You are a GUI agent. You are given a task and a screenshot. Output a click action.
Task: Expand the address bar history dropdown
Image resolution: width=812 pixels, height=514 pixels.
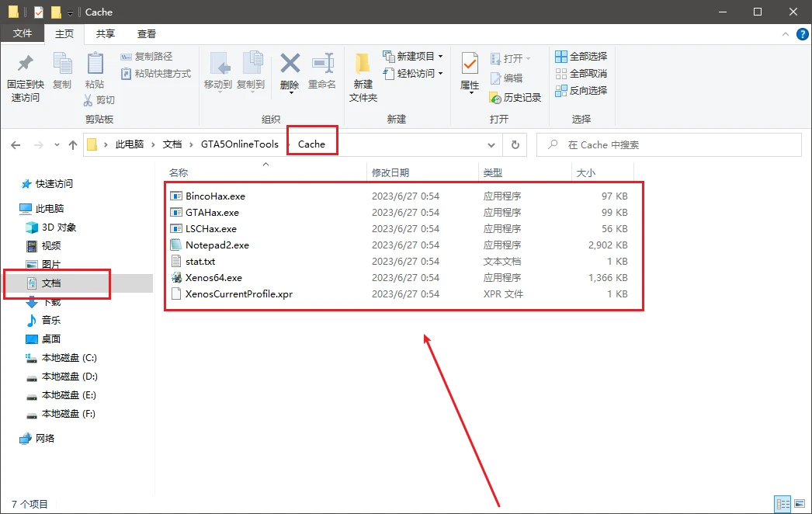(x=491, y=144)
